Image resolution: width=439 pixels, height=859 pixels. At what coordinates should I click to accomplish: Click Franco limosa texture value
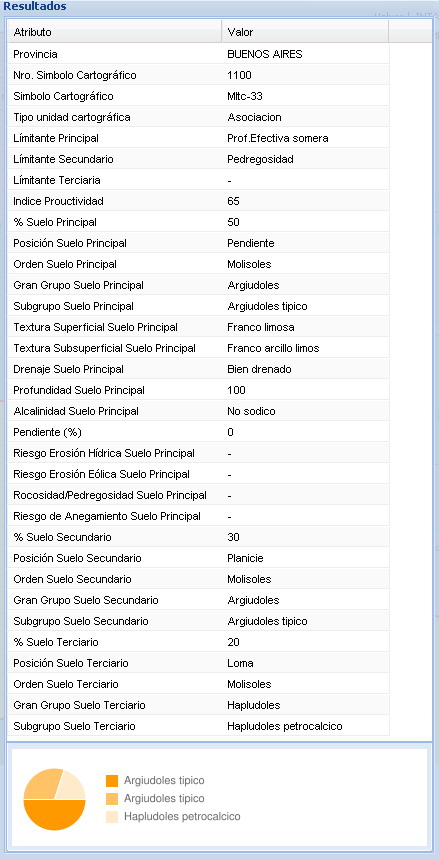261,327
